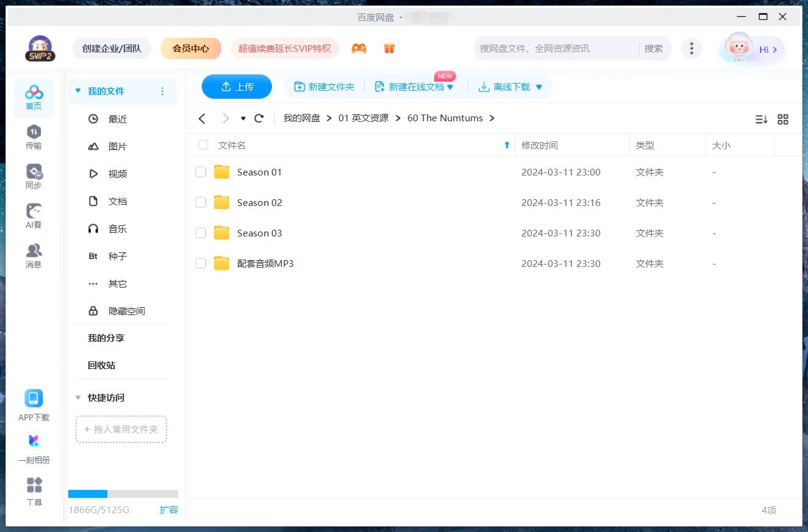Screen dimensions: 808x532
Task: Click the 上传 upload button
Action: coord(237,87)
